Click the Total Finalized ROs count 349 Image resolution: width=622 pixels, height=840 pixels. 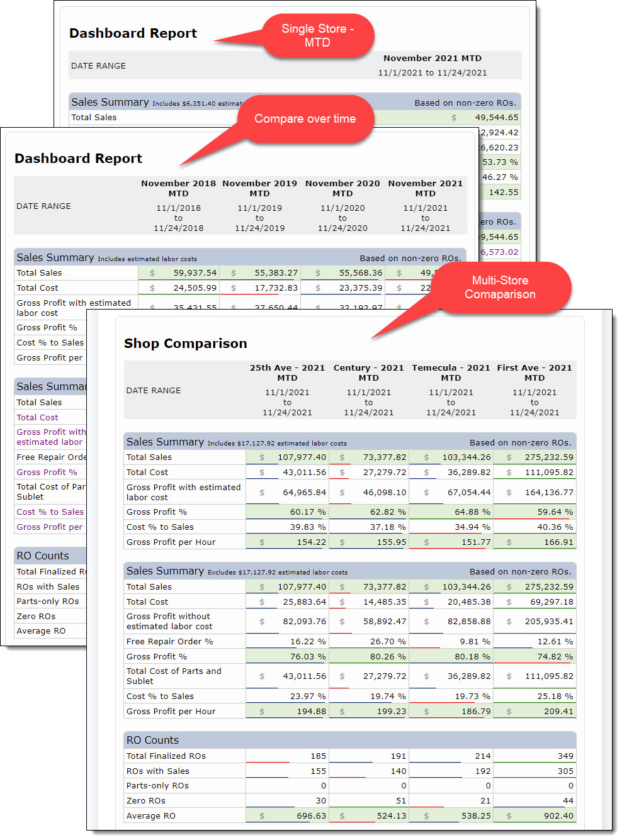pos(565,756)
